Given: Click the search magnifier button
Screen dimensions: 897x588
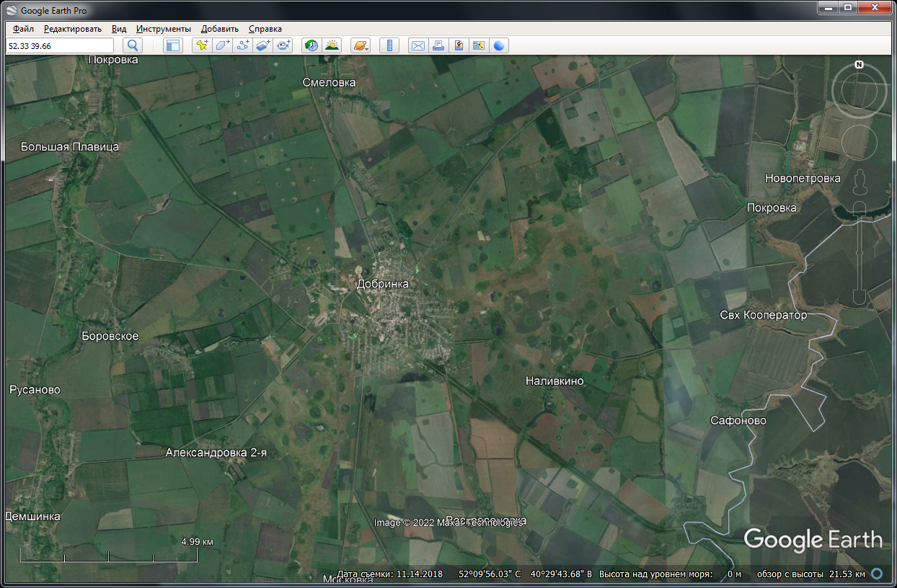Looking at the screenshot, I should coord(133,45).
